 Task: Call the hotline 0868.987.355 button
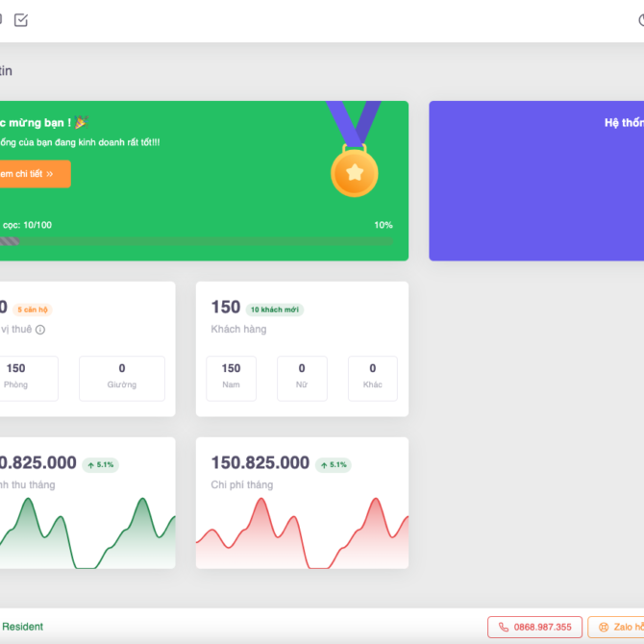coord(534,627)
